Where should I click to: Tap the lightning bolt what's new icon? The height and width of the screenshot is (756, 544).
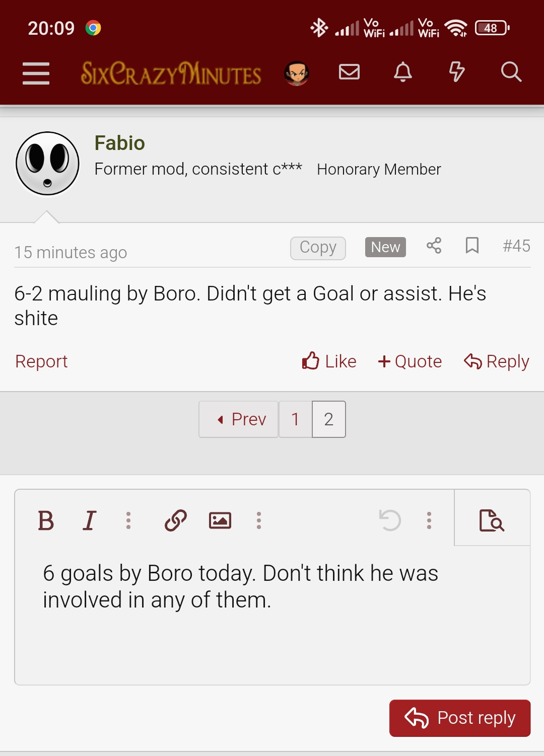pos(456,72)
